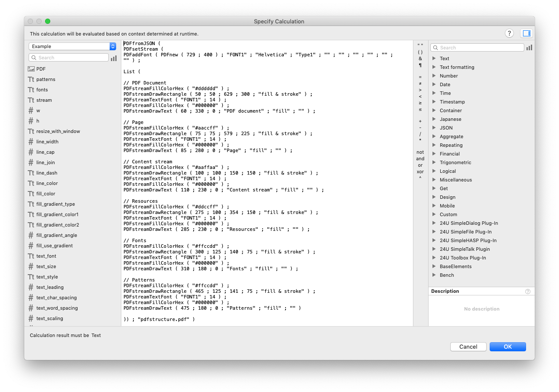559x392 pixels.
Task: Open the Example table dropdown
Action: (72, 46)
